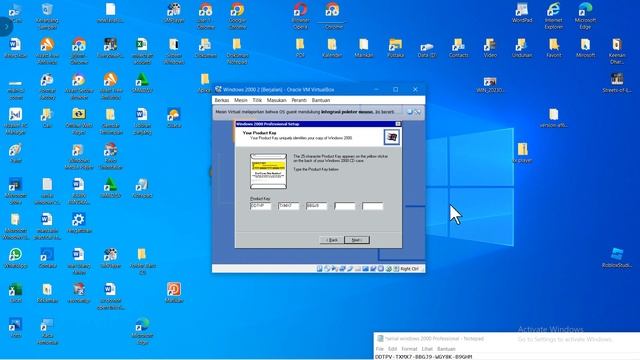640x360 pixels.
Task: Launch the WhatsApp desktop shortcut
Action: 16,258
